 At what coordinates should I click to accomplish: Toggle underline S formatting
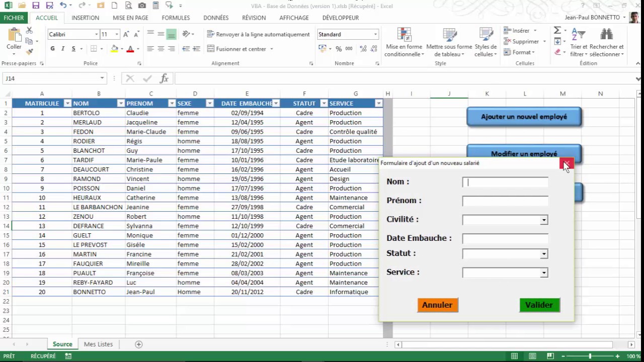tap(73, 49)
